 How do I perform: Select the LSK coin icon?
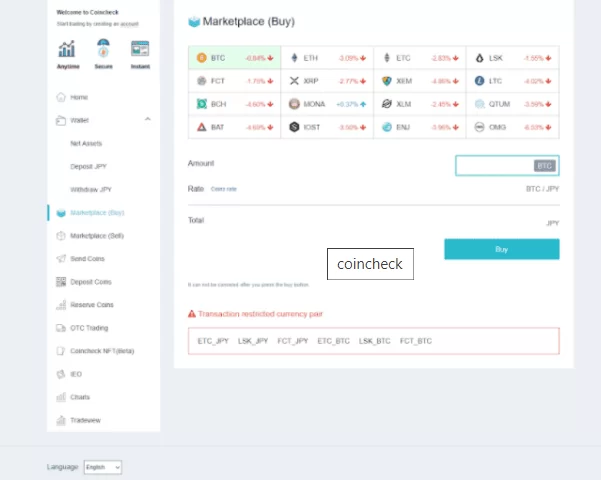[x=479, y=58]
